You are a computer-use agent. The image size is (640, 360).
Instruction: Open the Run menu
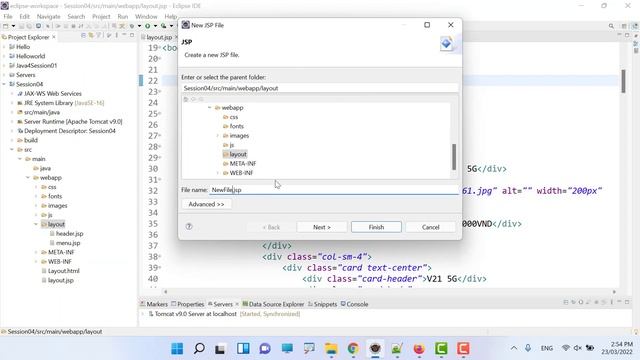122,17
